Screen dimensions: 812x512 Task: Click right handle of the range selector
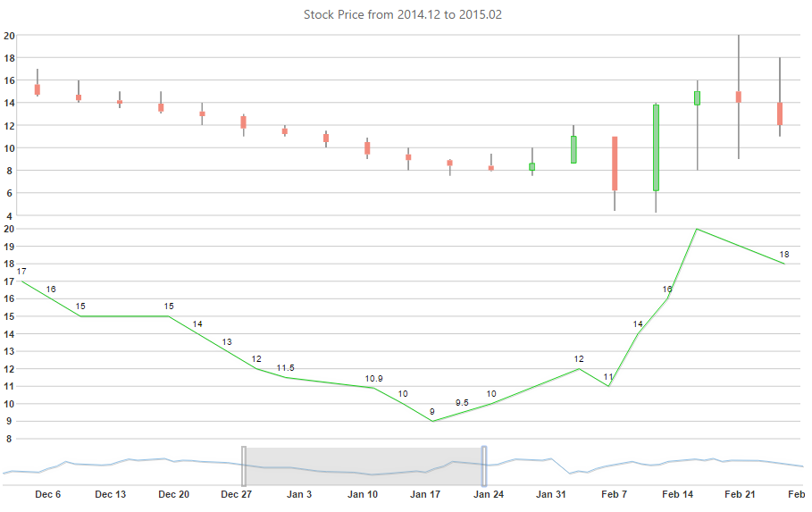(x=484, y=466)
